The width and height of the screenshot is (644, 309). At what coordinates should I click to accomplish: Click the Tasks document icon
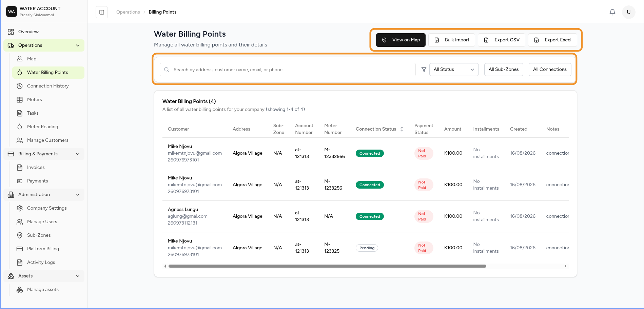click(x=20, y=113)
